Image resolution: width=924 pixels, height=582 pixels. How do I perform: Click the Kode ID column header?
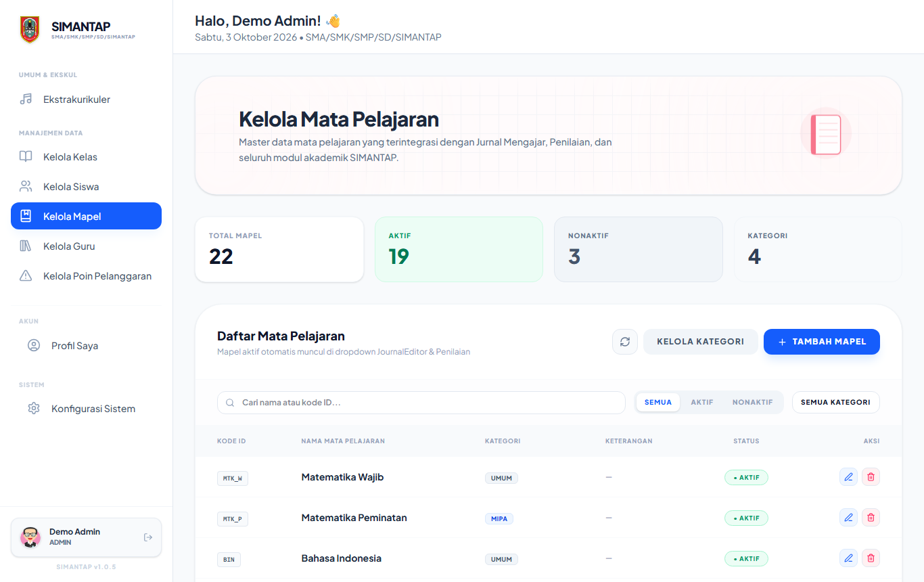(231, 441)
